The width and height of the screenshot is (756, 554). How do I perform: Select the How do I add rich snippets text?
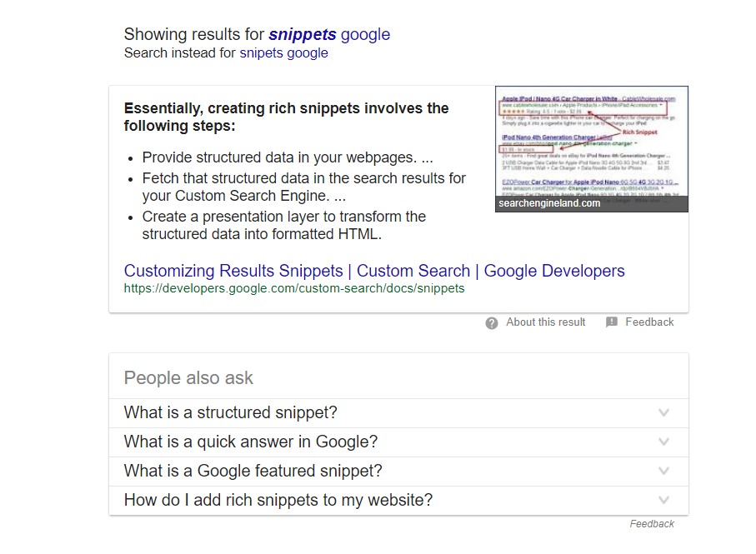click(x=277, y=500)
